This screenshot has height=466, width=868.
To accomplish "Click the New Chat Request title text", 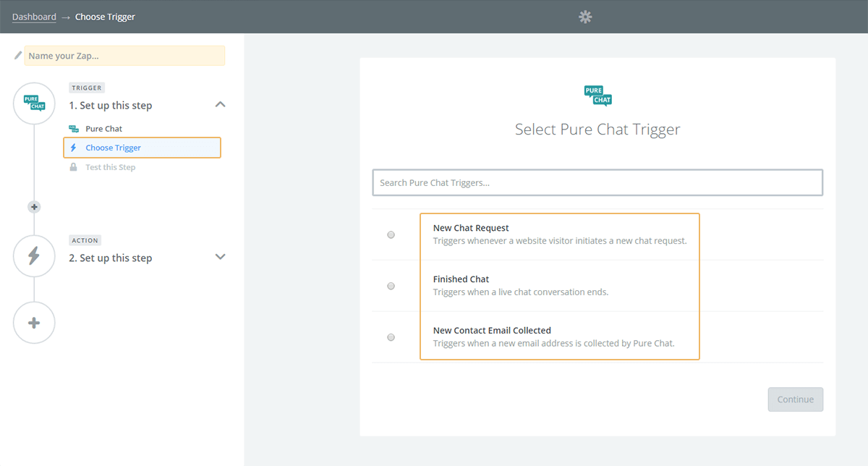I will pos(471,228).
